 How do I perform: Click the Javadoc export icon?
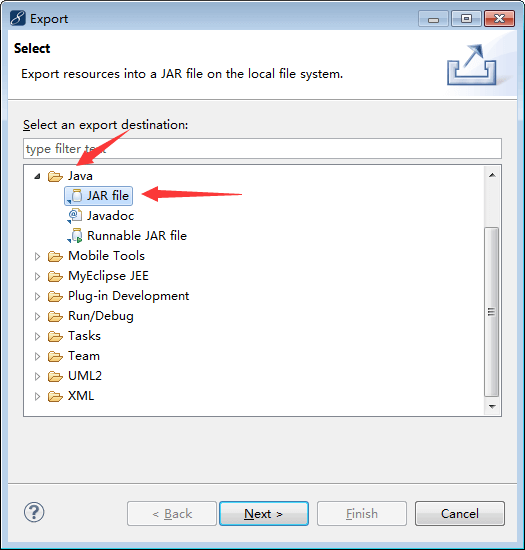point(75,216)
